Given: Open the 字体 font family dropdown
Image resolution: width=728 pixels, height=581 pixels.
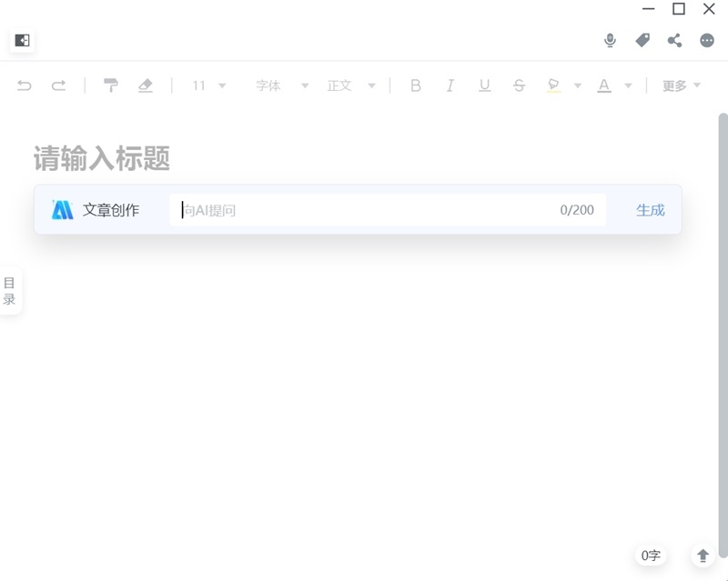Looking at the screenshot, I should pos(282,85).
